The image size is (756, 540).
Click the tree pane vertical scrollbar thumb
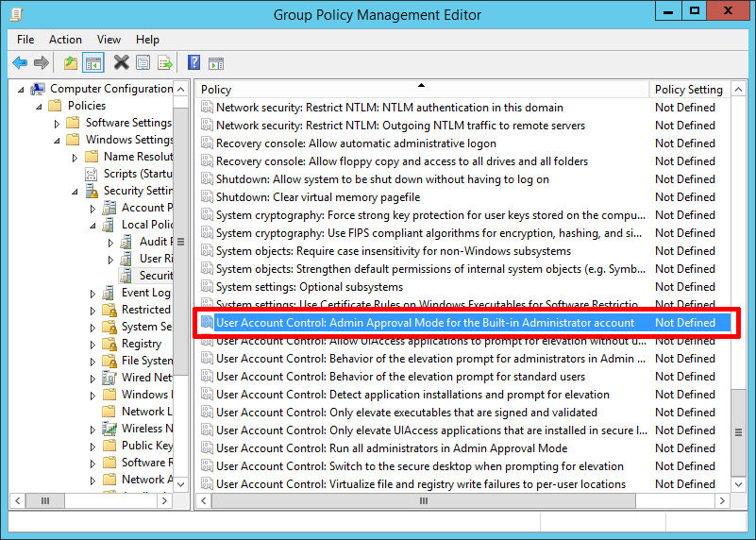[181, 242]
